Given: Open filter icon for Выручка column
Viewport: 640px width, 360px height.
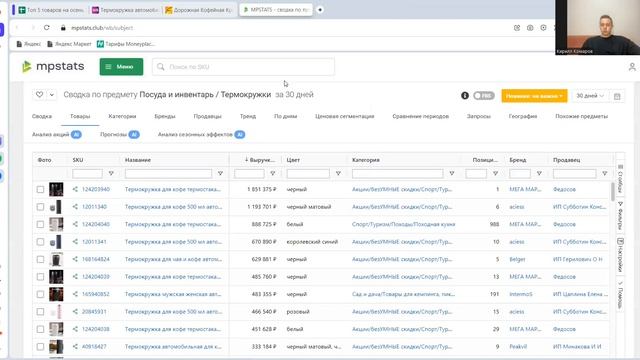Looking at the screenshot, I should point(273,173).
